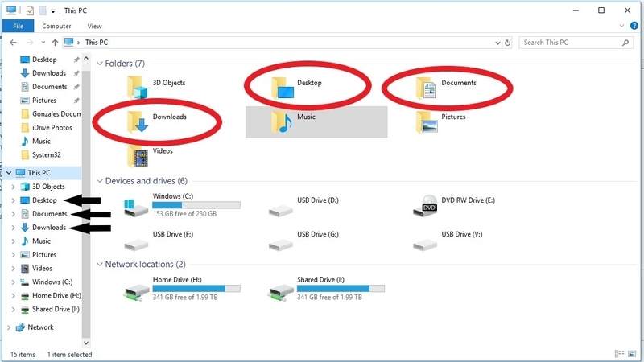The image size is (644, 362).
Task: Click the Up one level arrow
Action: 55,42
